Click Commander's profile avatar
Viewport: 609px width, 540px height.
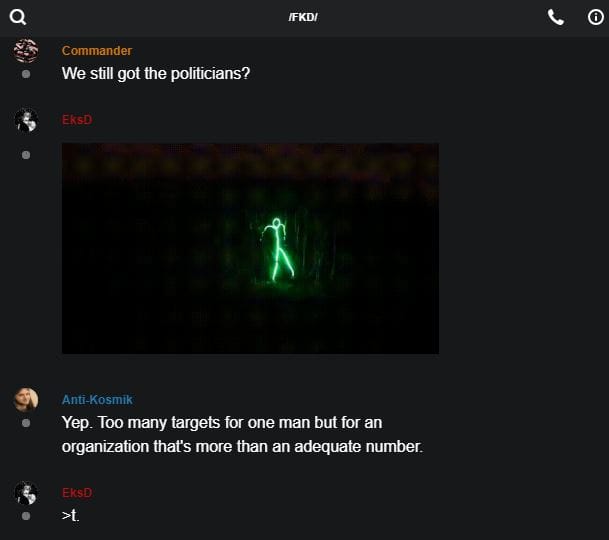(26, 51)
